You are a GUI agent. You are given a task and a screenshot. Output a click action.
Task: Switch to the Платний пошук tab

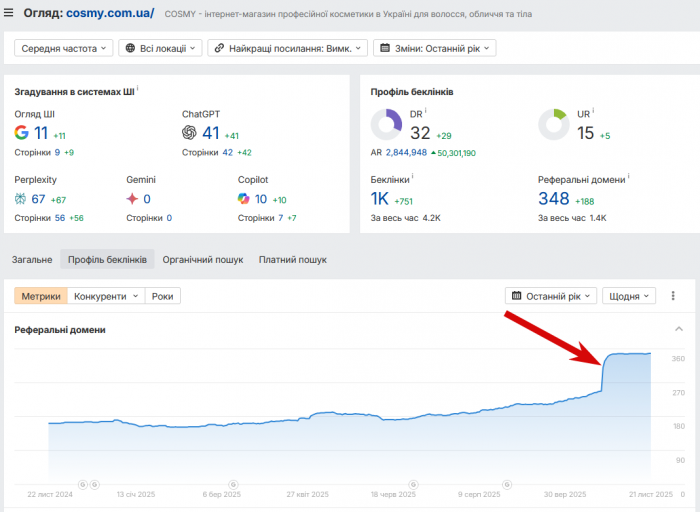293,260
